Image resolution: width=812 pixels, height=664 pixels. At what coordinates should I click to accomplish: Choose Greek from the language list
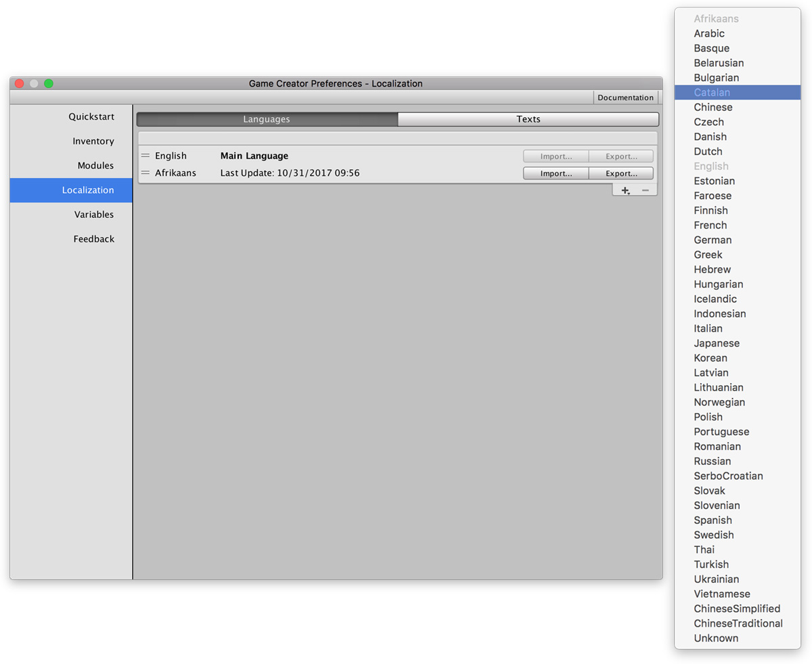(x=738, y=254)
